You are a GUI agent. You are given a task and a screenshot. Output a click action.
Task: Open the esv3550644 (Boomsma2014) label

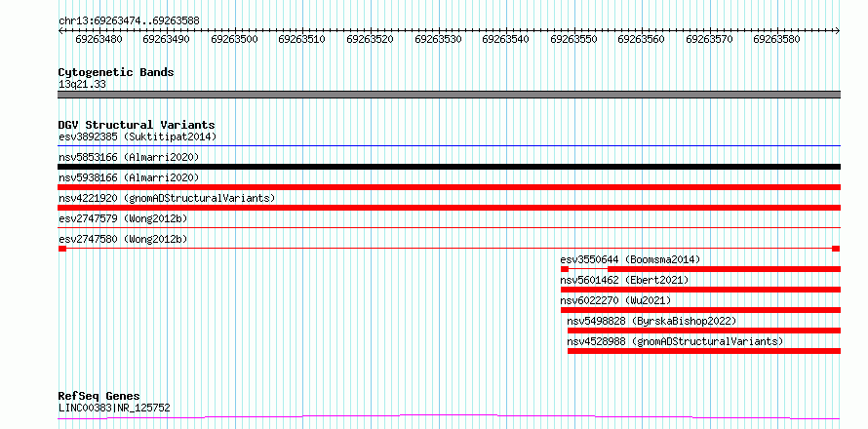pos(630,259)
